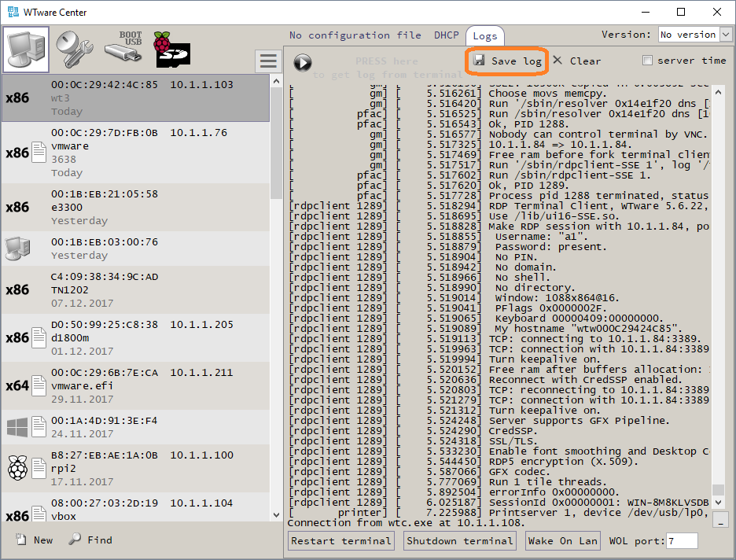This screenshot has height=560, width=736.
Task: Open the No configuration file tab
Action: tap(355, 35)
